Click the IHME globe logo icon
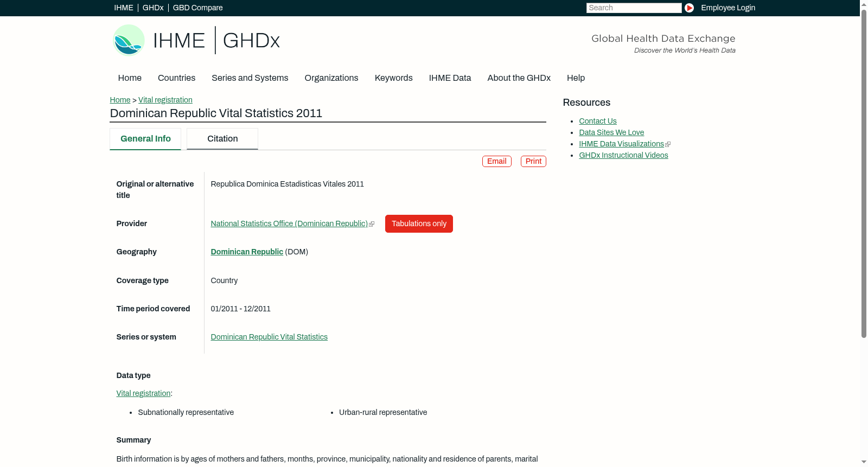868x467 pixels. coord(129,40)
